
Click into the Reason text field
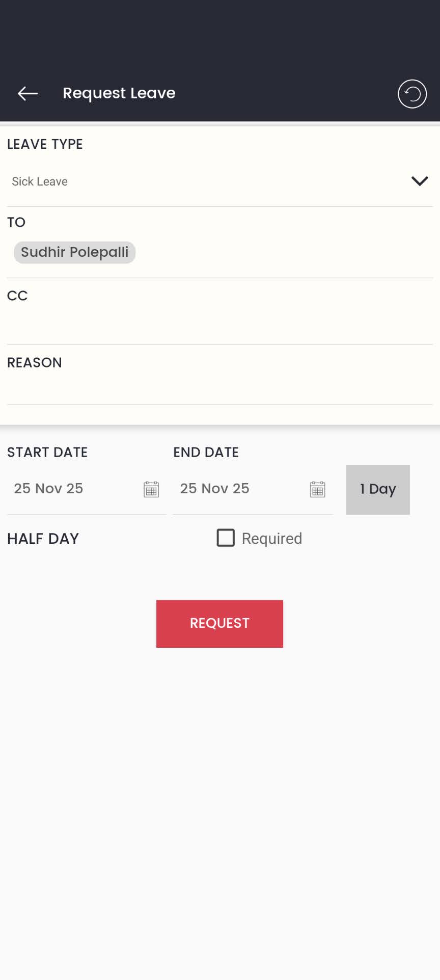click(x=219, y=388)
